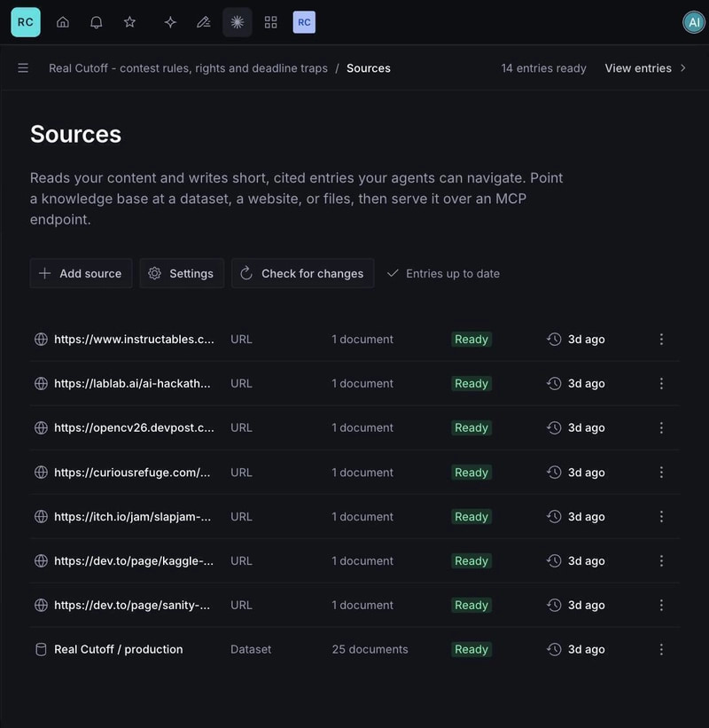The width and height of the screenshot is (709, 728).
Task: Click globe icon of the itch.io slapjam source
Action: 41,516
